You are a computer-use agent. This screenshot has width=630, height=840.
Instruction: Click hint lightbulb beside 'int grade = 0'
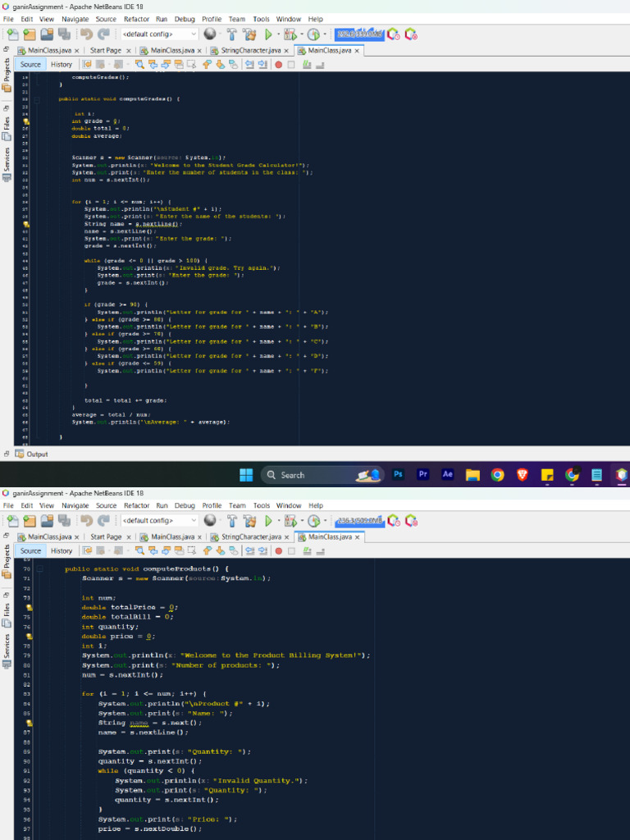[x=26, y=121]
